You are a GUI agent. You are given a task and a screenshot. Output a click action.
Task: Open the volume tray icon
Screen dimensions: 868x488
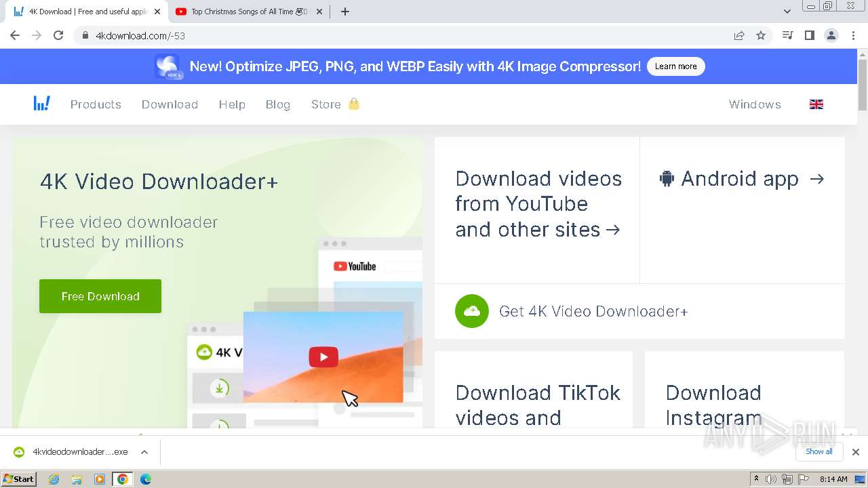[x=771, y=479]
